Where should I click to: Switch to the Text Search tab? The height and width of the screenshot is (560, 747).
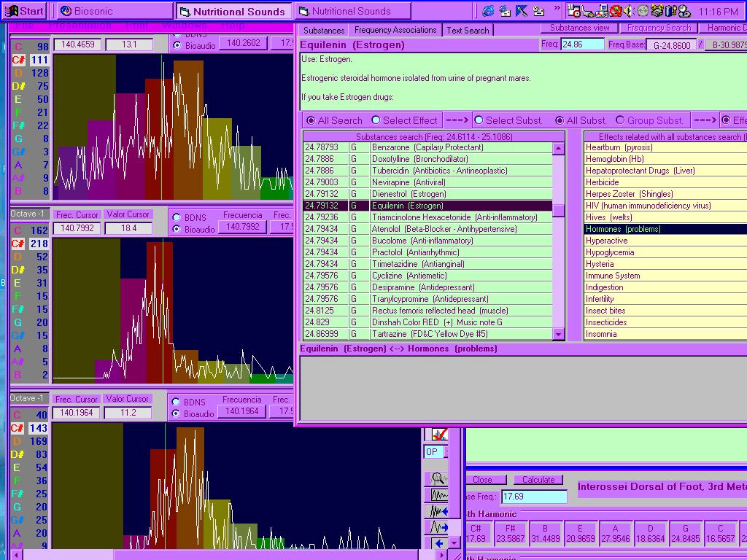468,30
